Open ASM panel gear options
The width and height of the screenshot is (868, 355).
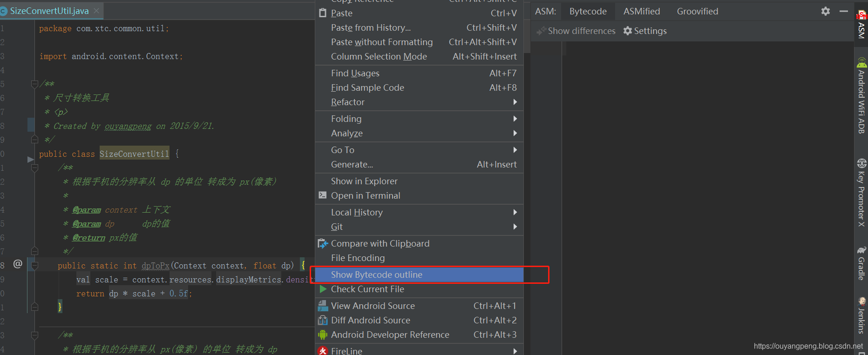pos(826,11)
